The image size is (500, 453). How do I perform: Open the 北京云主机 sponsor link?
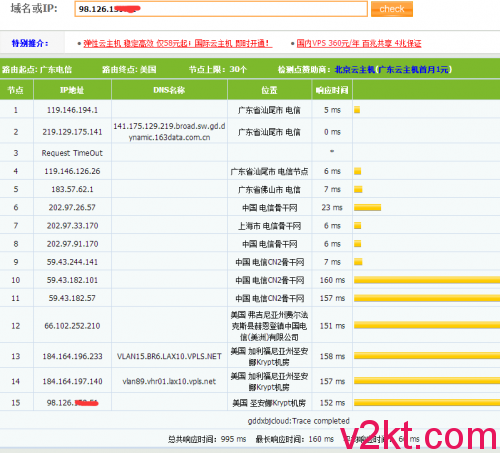[355, 70]
